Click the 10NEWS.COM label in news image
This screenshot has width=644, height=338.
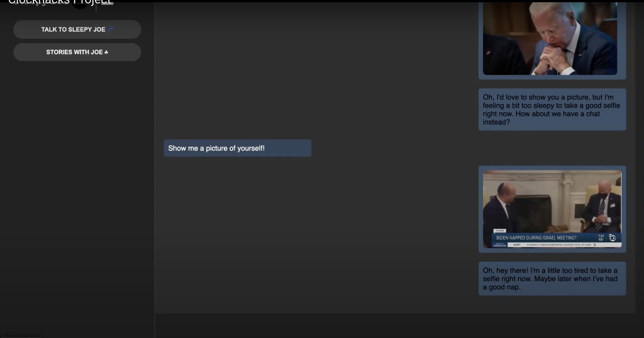[x=500, y=245]
